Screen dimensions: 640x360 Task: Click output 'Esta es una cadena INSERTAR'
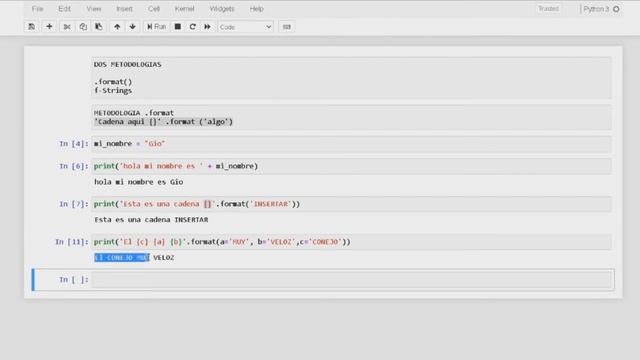coord(151,220)
